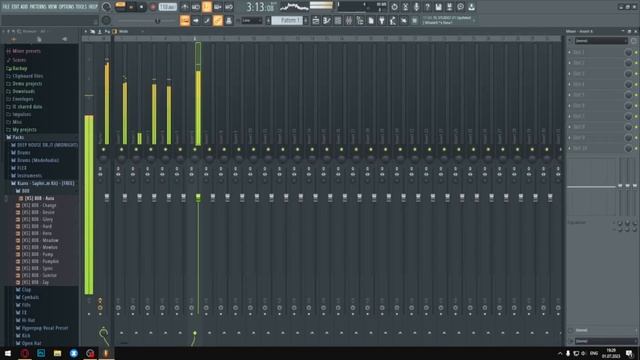Image resolution: width=640 pixels, height=360 pixels.
Task: Click the Mixer presets entry
Action: coord(23,51)
